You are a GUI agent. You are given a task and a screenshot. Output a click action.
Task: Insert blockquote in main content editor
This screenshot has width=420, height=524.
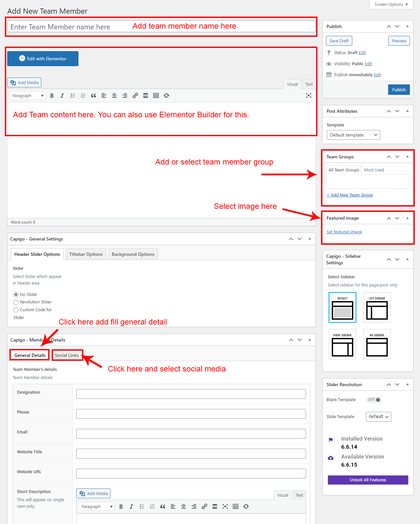[93, 95]
